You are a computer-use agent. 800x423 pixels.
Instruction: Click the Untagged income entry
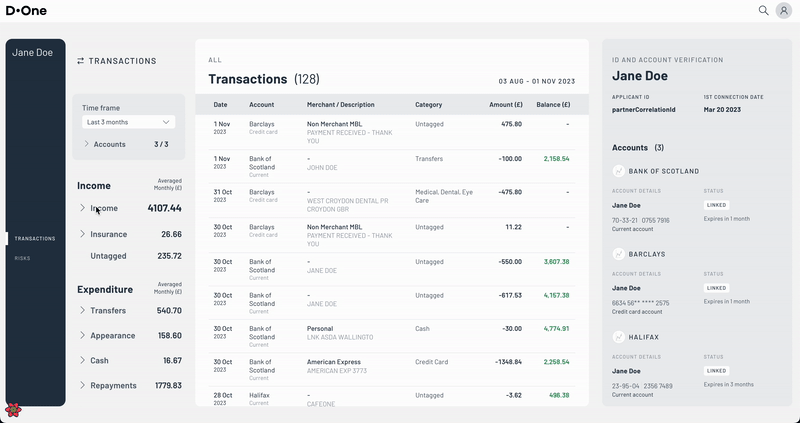pyautogui.click(x=108, y=256)
